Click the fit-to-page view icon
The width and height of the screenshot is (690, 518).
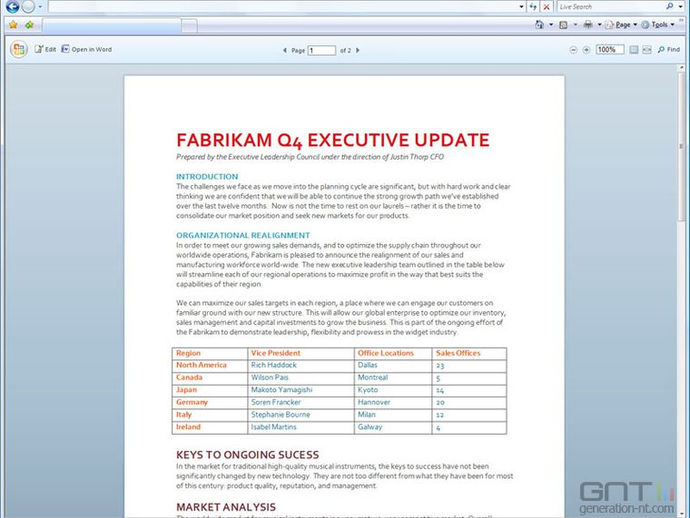coord(634,50)
